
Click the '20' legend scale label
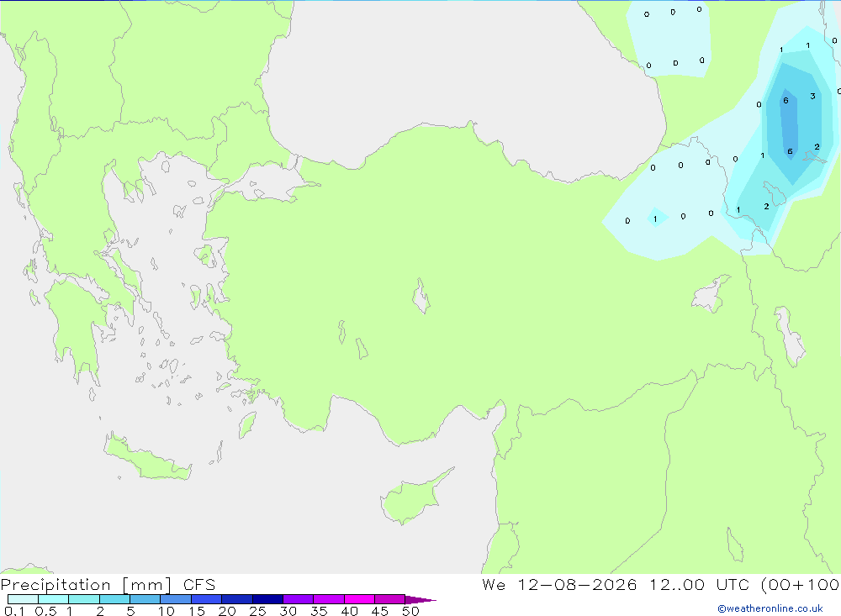click(x=227, y=611)
